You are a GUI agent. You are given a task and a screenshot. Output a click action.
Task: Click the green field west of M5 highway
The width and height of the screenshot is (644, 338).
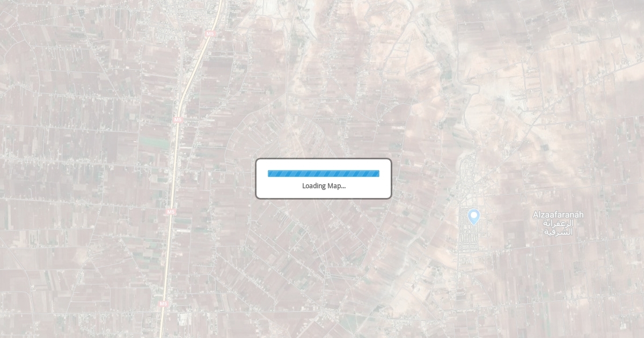tap(155, 143)
